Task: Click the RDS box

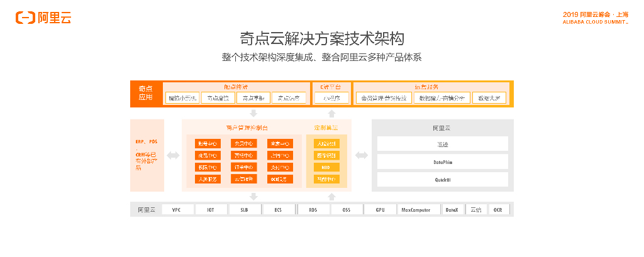Action: pos(313,210)
